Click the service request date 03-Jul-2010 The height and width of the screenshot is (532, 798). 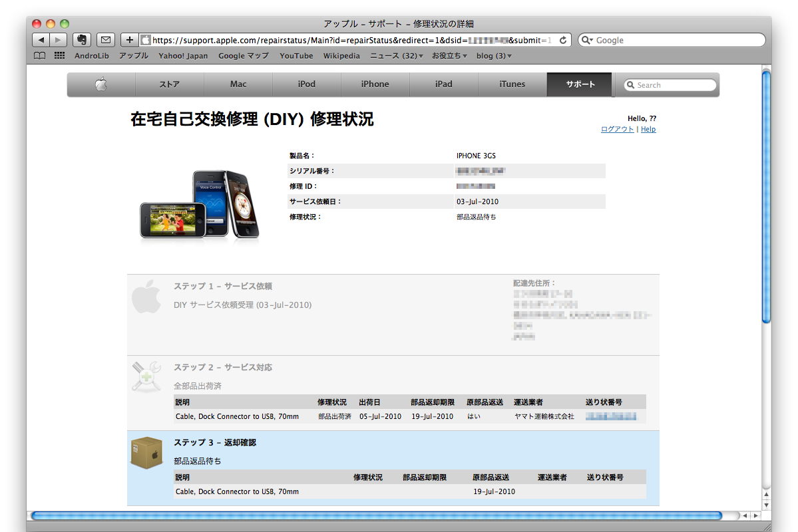[477, 201]
